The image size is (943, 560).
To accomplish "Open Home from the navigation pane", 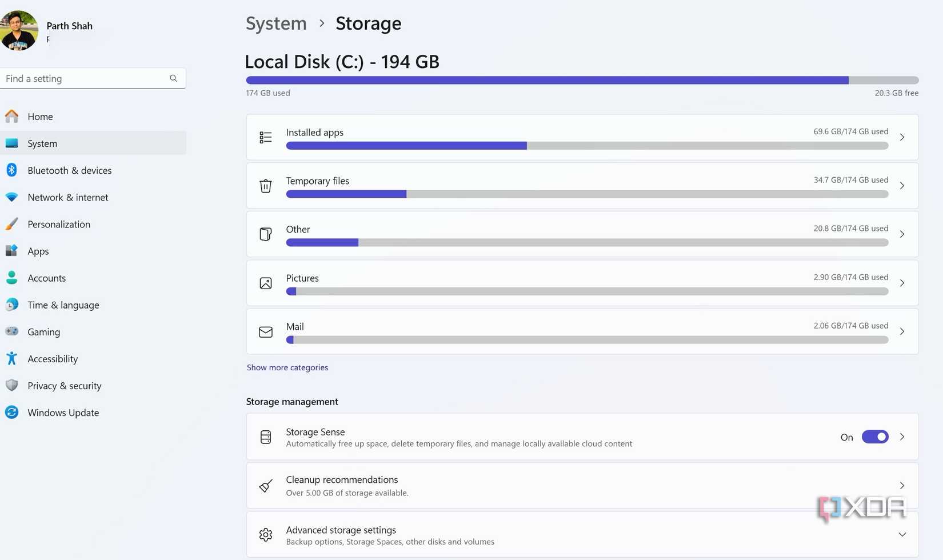I will [x=40, y=116].
